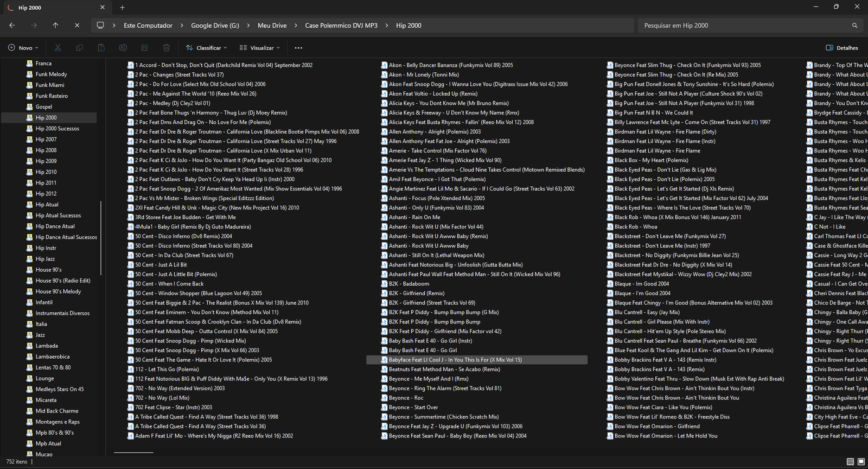Add a new tab with plus button
The width and height of the screenshot is (868, 469).
(x=122, y=8)
